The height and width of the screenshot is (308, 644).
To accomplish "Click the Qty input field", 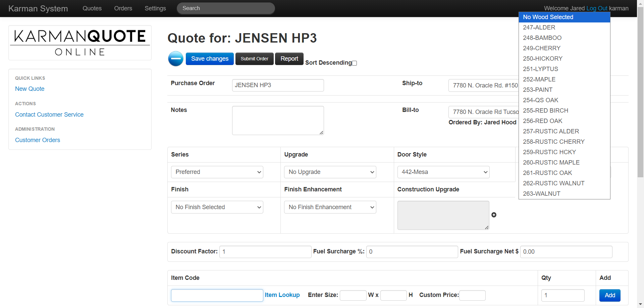I will 563,295.
